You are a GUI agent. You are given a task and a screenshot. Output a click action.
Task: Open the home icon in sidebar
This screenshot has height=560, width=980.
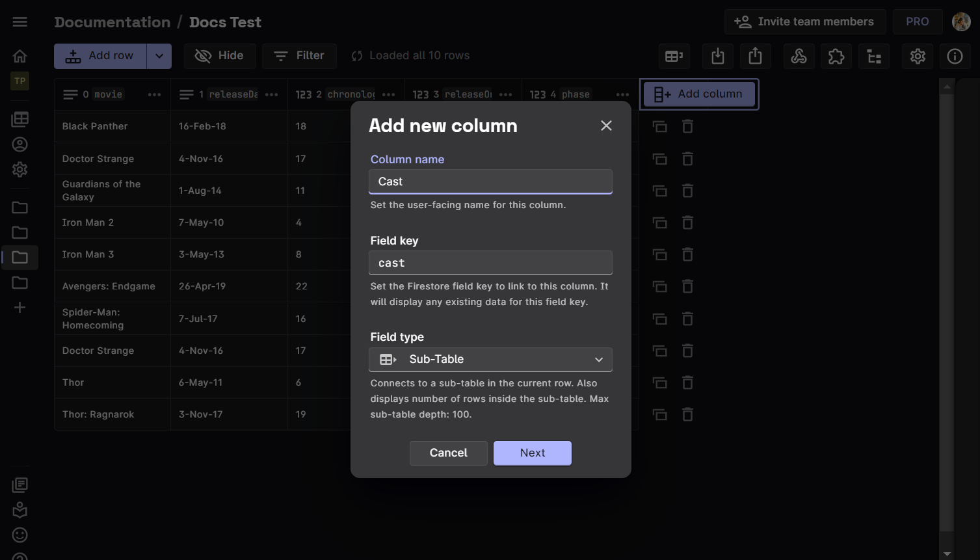pyautogui.click(x=20, y=56)
